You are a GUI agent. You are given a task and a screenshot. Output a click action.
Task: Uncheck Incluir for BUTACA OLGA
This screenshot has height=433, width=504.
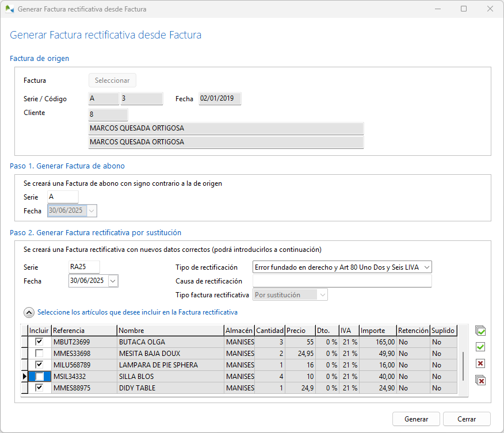point(39,342)
